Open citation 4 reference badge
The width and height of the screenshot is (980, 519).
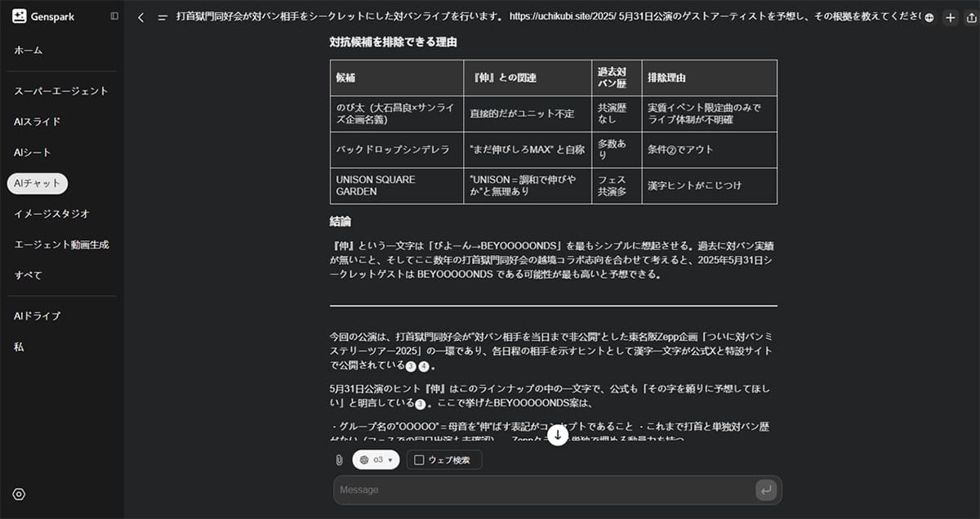click(x=423, y=366)
